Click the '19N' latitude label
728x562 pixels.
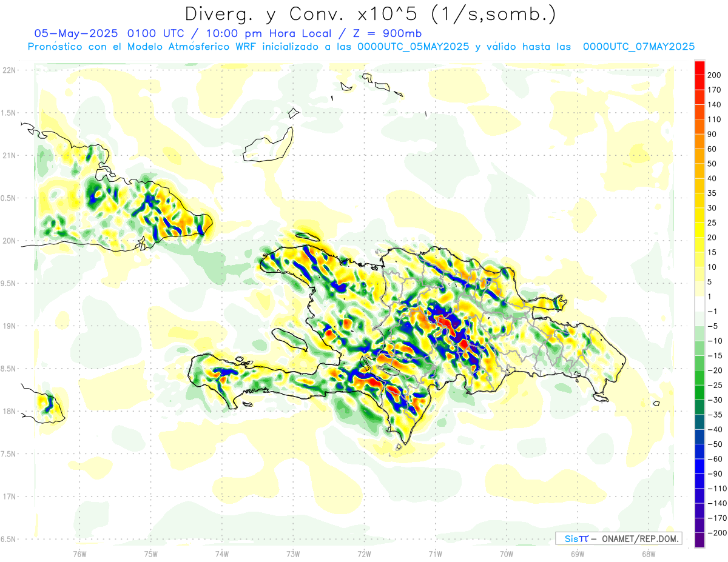9,326
